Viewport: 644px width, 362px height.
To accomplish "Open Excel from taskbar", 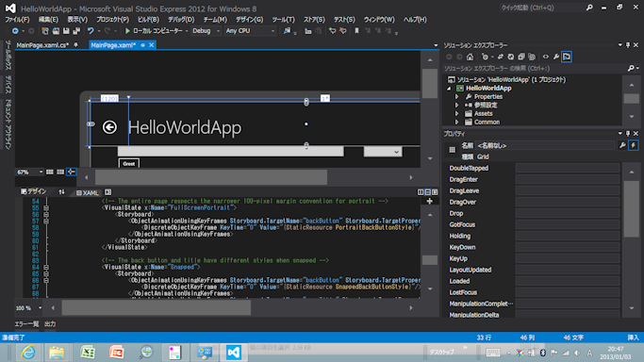I will coord(87,353).
